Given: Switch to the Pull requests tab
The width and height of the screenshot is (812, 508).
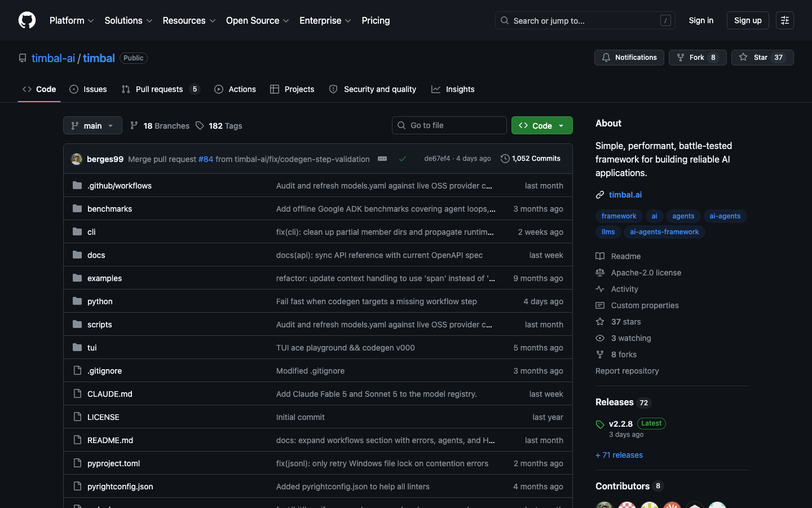Looking at the screenshot, I should pyautogui.click(x=161, y=89).
